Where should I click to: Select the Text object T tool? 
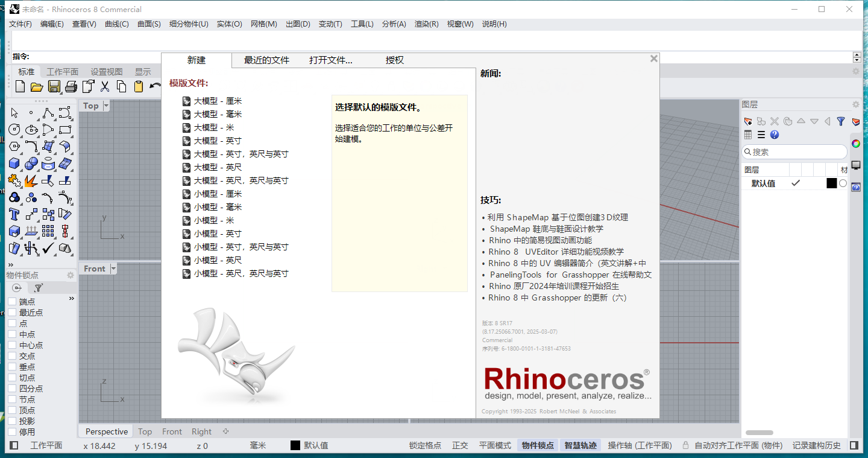14,214
